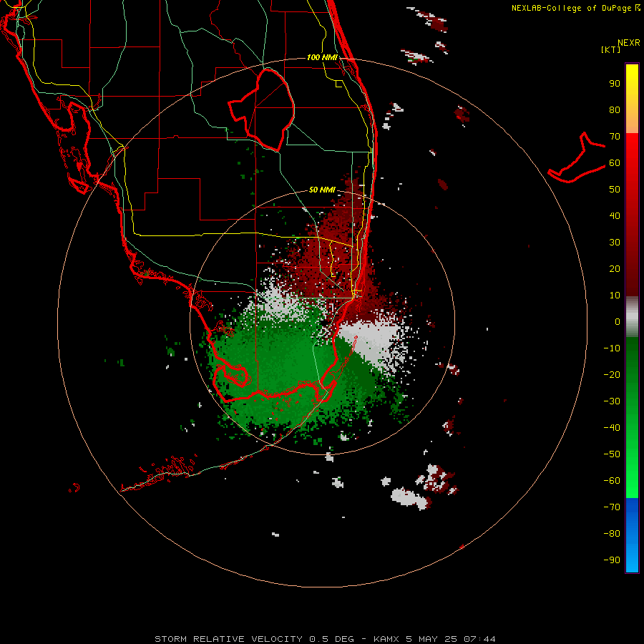The height and width of the screenshot is (644, 644).
Task: Click the -90 value on the velocity scale
Action: (612, 560)
